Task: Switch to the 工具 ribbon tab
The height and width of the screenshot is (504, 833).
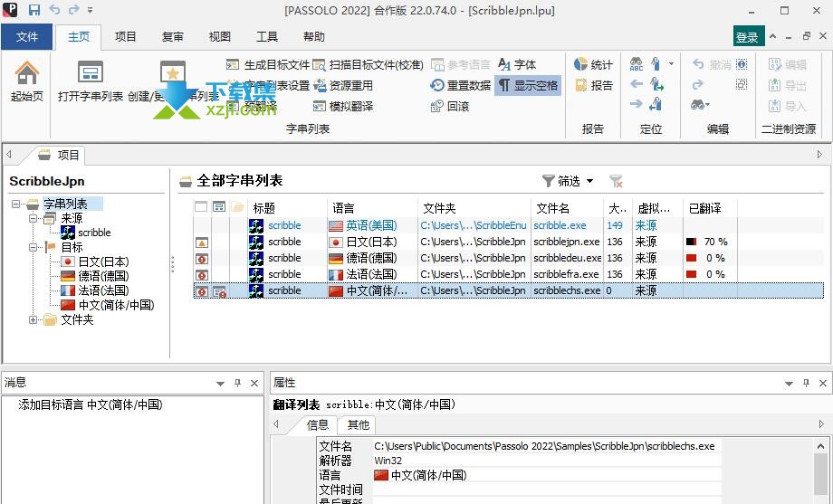Action: click(267, 36)
